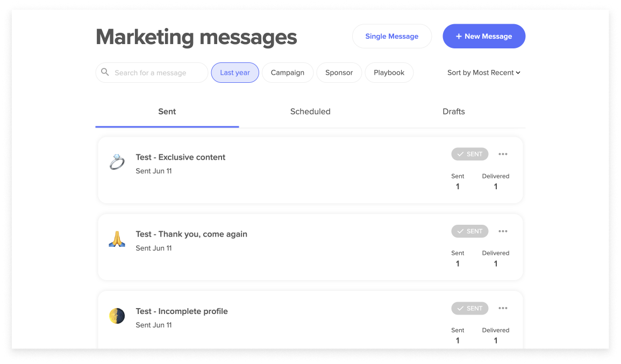Switch to the Drafts tab
This screenshot has width=621, height=364.
tap(454, 112)
